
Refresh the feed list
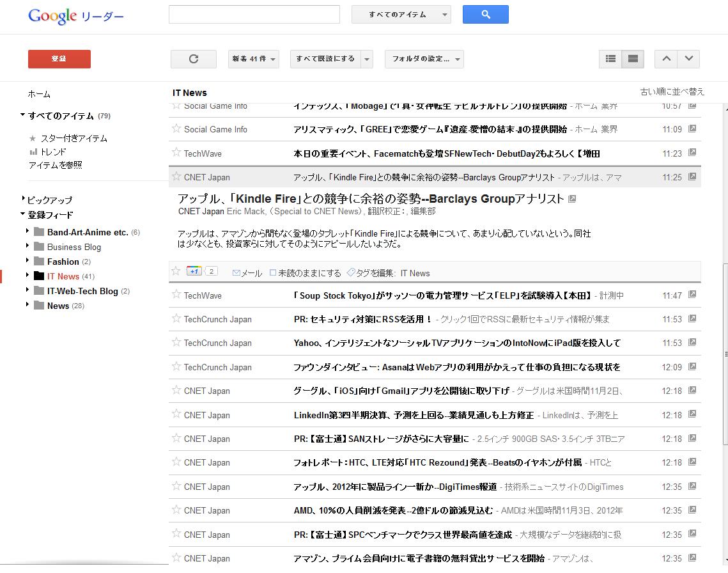(194, 59)
